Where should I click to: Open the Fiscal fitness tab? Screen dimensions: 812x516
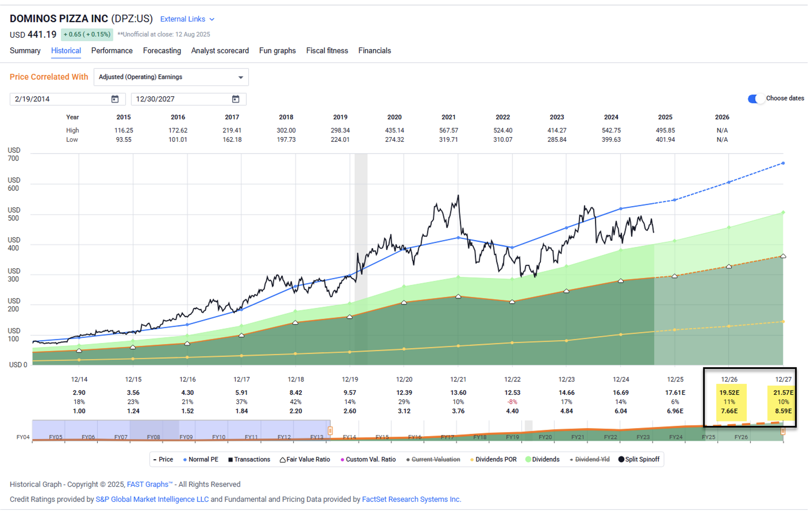(327, 50)
